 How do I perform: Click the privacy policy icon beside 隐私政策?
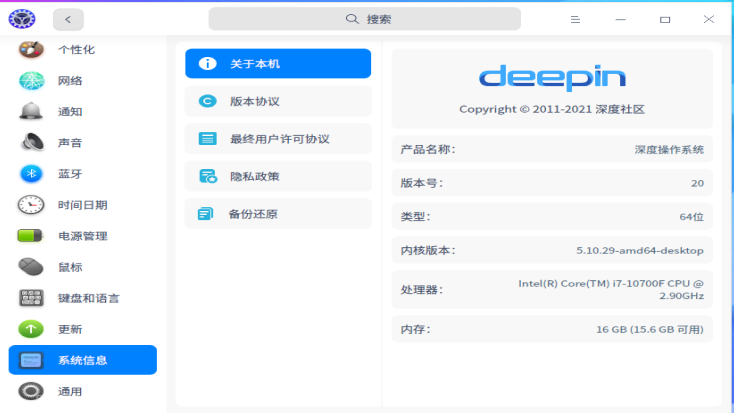208,176
